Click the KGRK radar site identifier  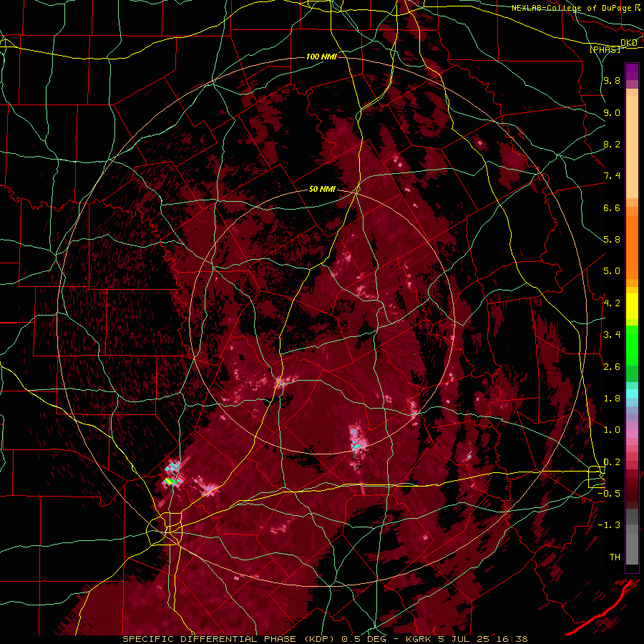click(x=419, y=639)
